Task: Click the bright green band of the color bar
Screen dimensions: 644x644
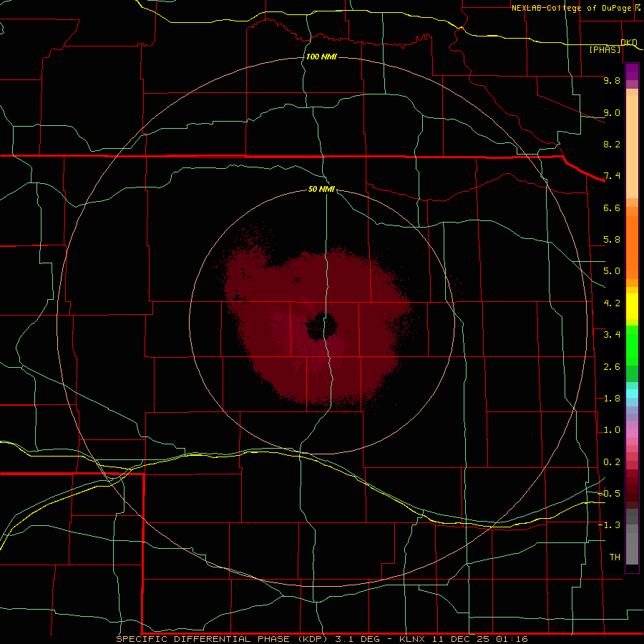Action: click(632, 346)
